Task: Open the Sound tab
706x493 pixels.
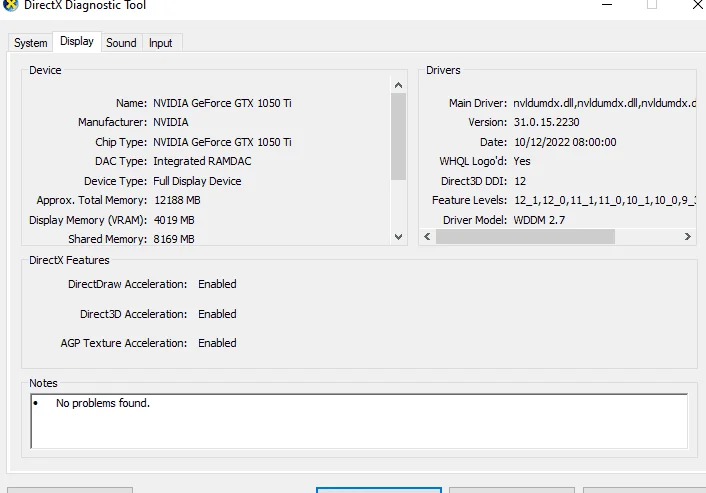Action: tap(122, 43)
